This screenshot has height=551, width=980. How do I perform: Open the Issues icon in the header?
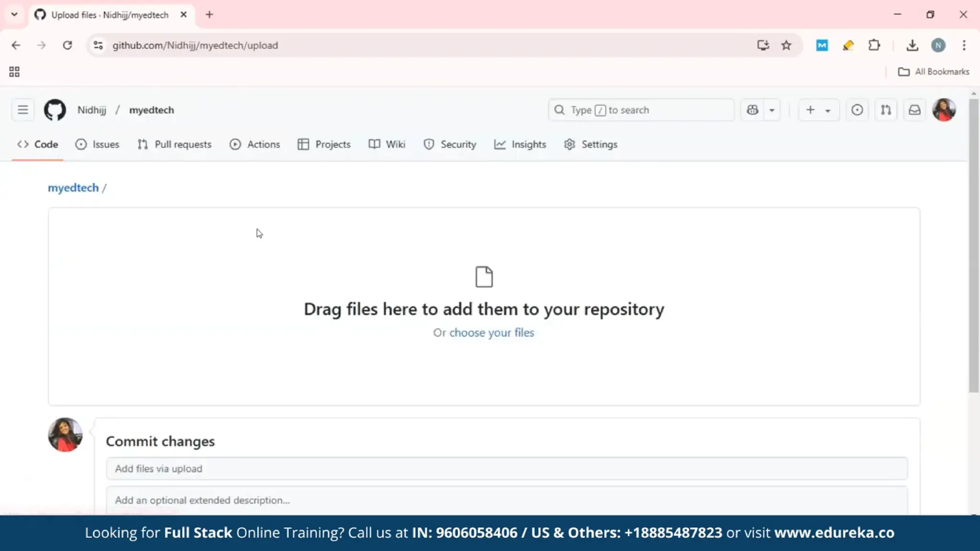pyautogui.click(x=857, y=110)
